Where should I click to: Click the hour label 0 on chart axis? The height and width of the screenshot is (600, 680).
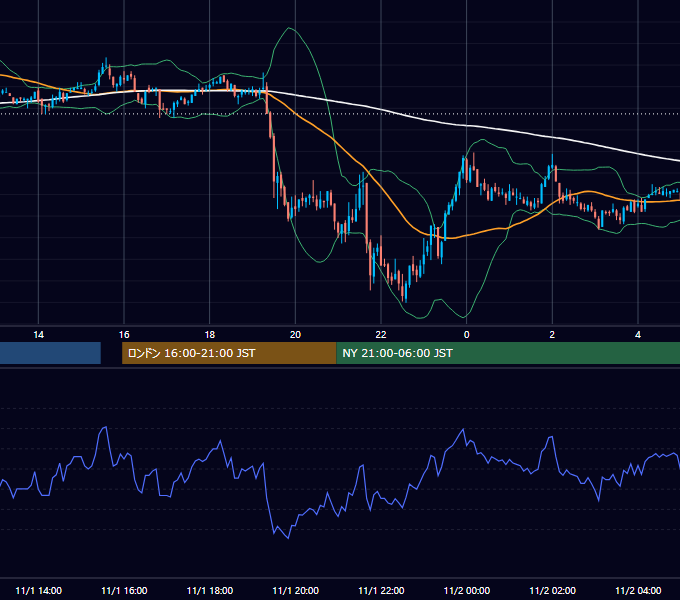click(467, 335)
